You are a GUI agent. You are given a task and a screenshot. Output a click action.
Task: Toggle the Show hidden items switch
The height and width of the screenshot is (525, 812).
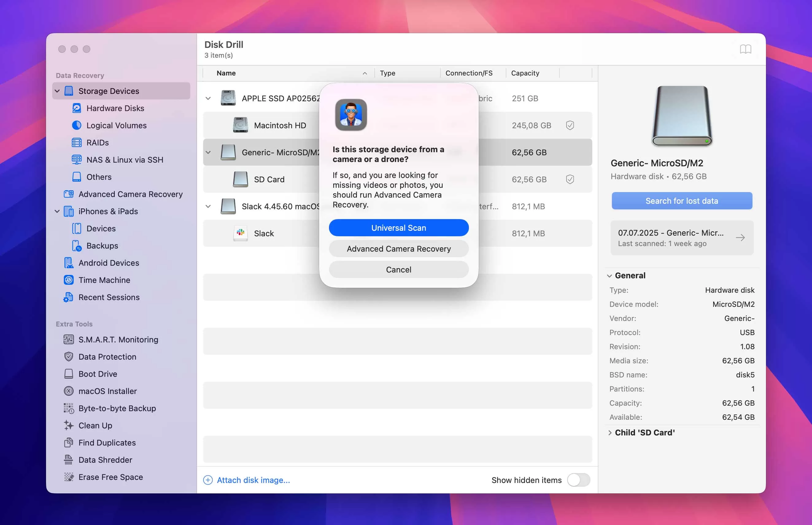tap(578, 480)
